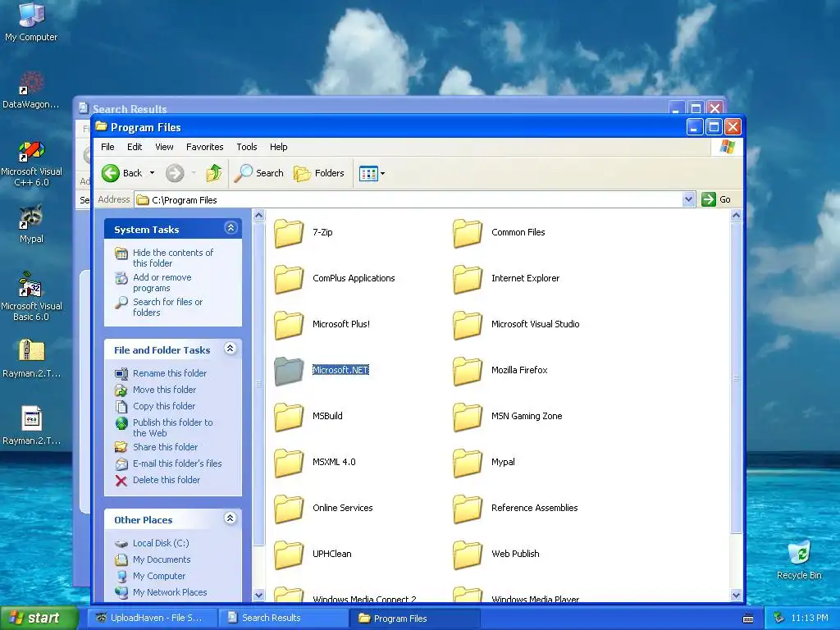The image size is (840, 630).
Task: Click the highlighted Microsoft.NET folder icon
Action: pos(289,371)
